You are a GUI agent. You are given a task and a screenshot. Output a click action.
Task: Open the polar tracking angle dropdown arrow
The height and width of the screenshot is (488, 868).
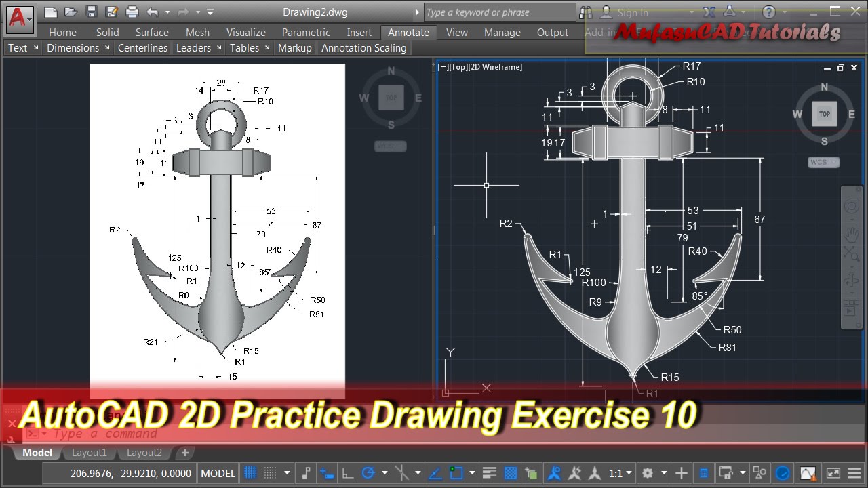click(384, 472)
